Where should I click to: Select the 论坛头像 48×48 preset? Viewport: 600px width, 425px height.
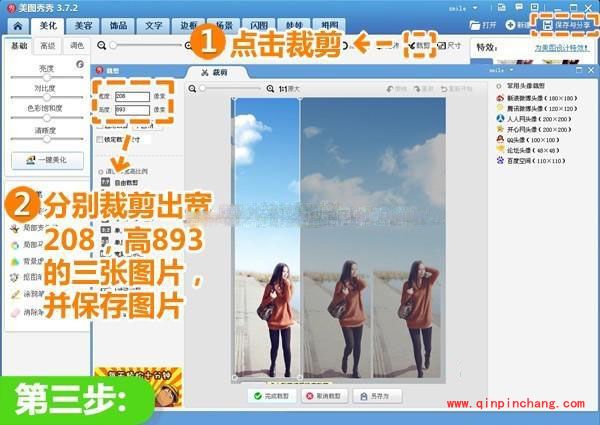coord(528,150)
